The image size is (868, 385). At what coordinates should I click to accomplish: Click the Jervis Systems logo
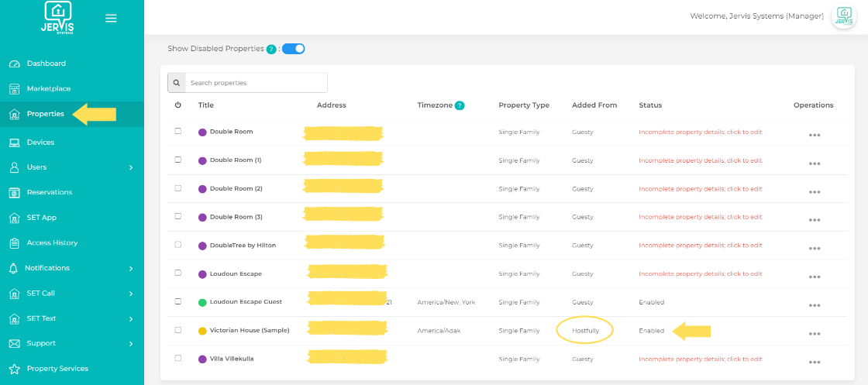pyautogui.click(x=57, y=17)
